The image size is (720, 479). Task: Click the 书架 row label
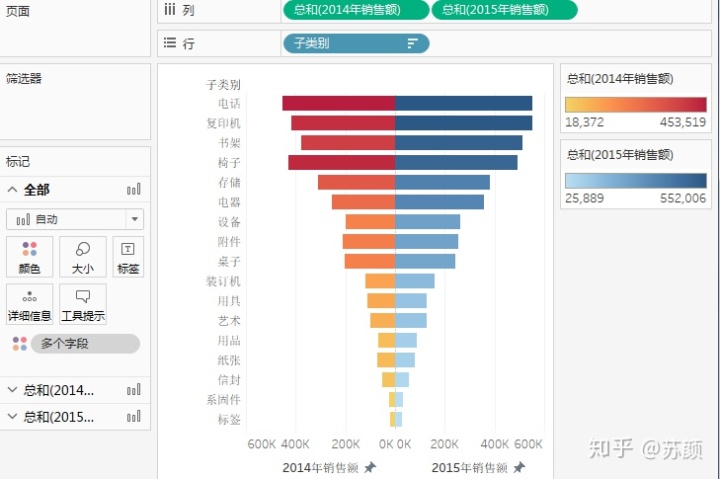229,143
